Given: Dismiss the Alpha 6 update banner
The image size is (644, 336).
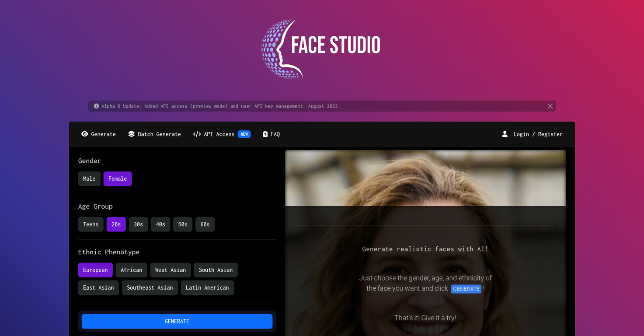Looking at the screenshot, I should tap(550, 106).
